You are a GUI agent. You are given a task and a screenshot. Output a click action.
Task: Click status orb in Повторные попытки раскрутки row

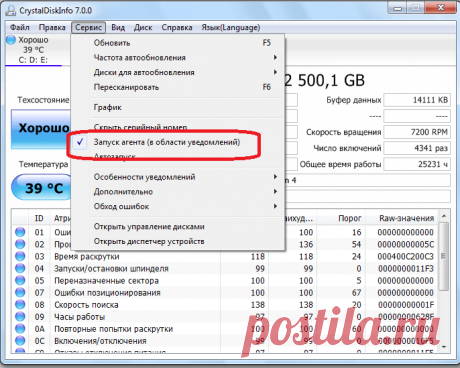click(20, 329)
